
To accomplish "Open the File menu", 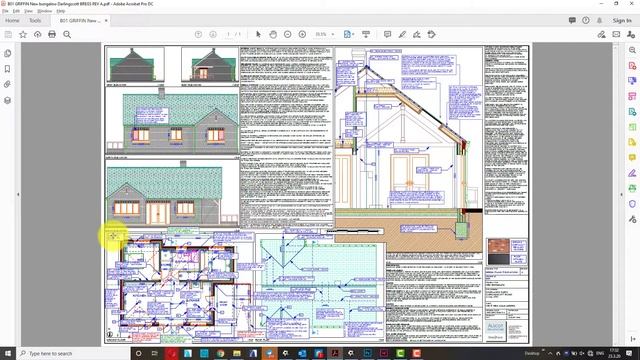I will click(6, 11).
